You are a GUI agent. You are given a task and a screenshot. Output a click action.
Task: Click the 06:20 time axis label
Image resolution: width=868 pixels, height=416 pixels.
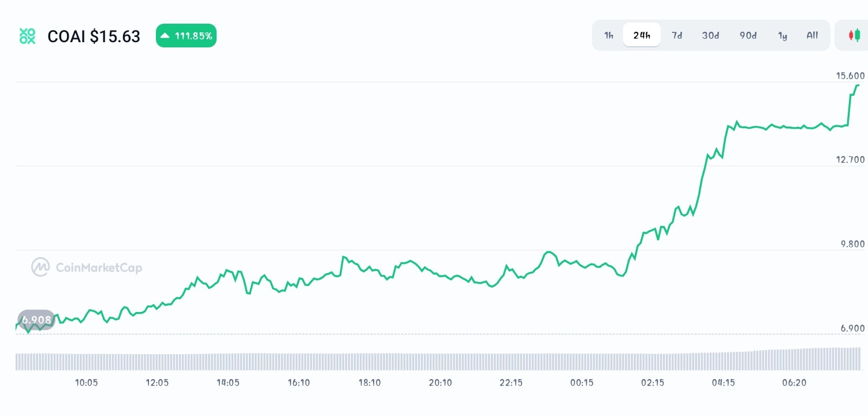click(794, 382)
